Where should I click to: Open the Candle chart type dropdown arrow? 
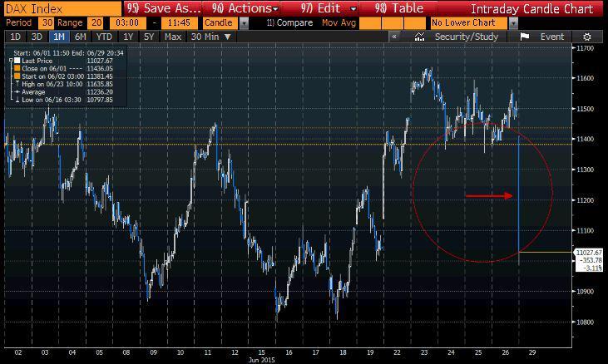244,23
